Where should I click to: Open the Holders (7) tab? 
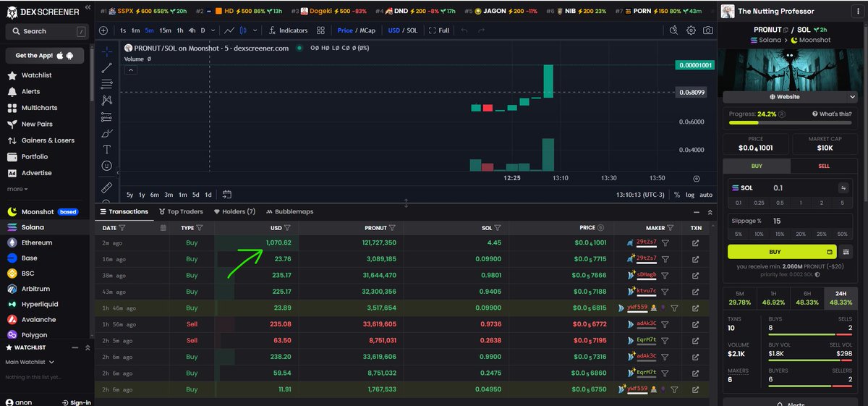[x=234, y=212]
